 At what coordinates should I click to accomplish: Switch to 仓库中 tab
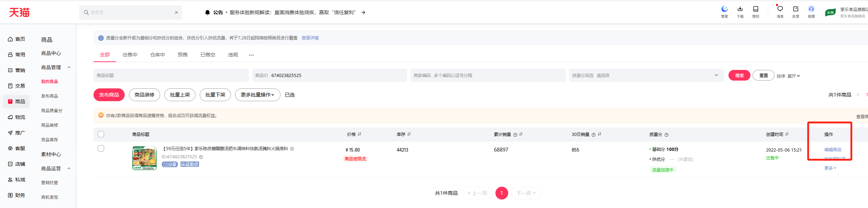[x=158, y=55]
